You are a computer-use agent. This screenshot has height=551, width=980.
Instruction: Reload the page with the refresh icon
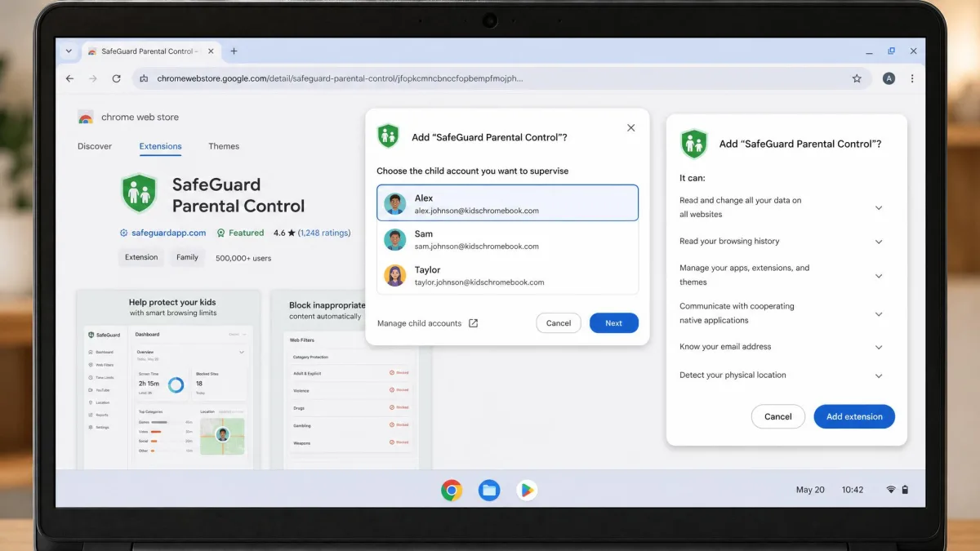click(x=117, y=78)
